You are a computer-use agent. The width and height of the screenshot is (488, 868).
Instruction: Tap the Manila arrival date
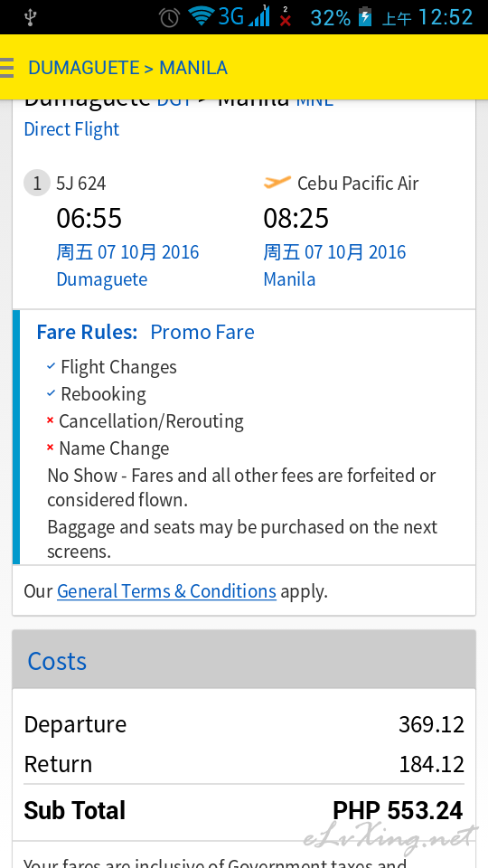334,252
